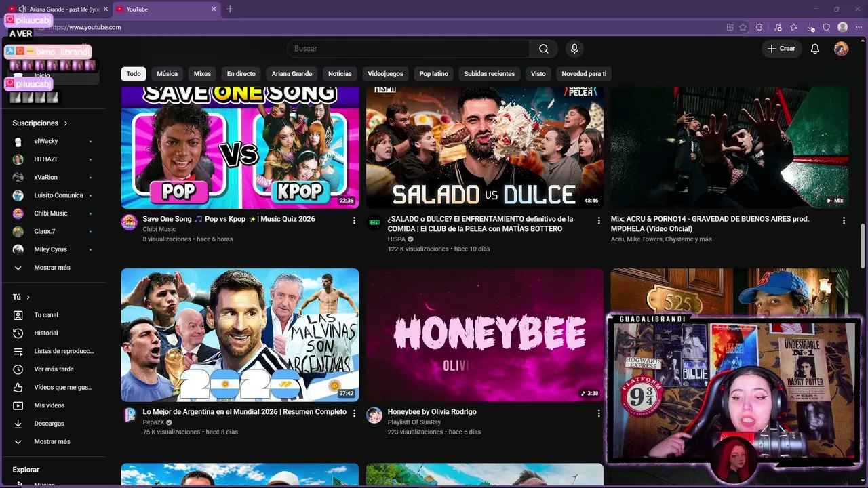Close the YouTube tab
This screenshot has width=868, height=488.
tap(214, 9)
